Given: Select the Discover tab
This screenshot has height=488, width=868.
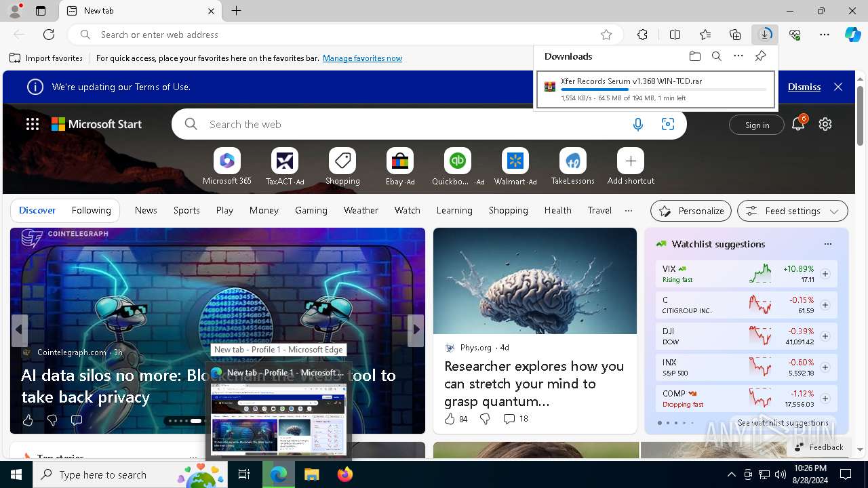Looking at the screenshot, I should coord(37,210).
